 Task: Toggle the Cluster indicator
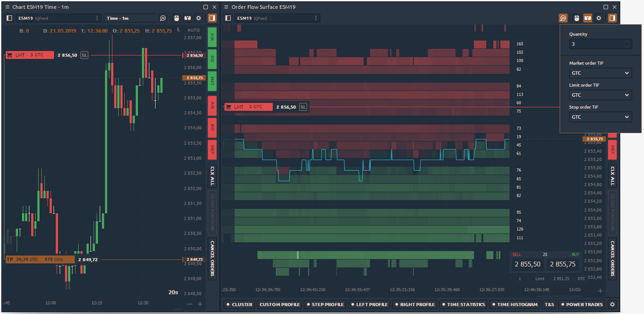[x=239, y=304]
